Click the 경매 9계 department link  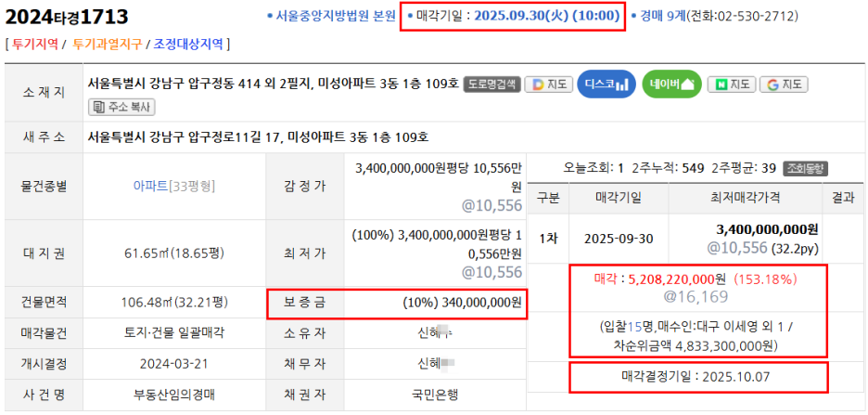[664, 17]
